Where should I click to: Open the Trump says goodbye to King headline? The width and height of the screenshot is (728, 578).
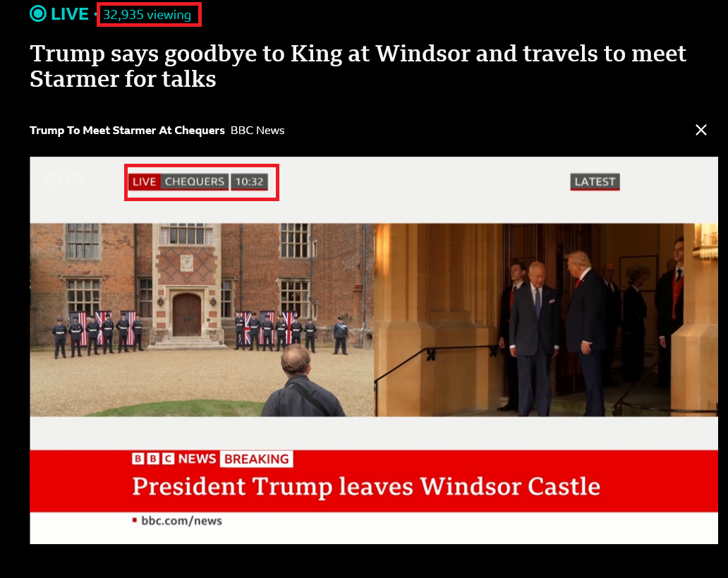click(x=358, y=66)
